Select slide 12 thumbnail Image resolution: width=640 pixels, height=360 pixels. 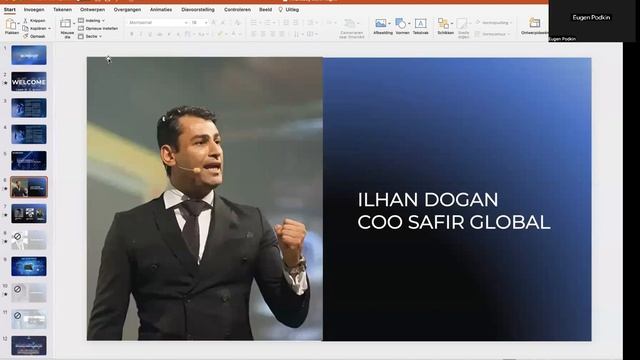tap(29, 345)
